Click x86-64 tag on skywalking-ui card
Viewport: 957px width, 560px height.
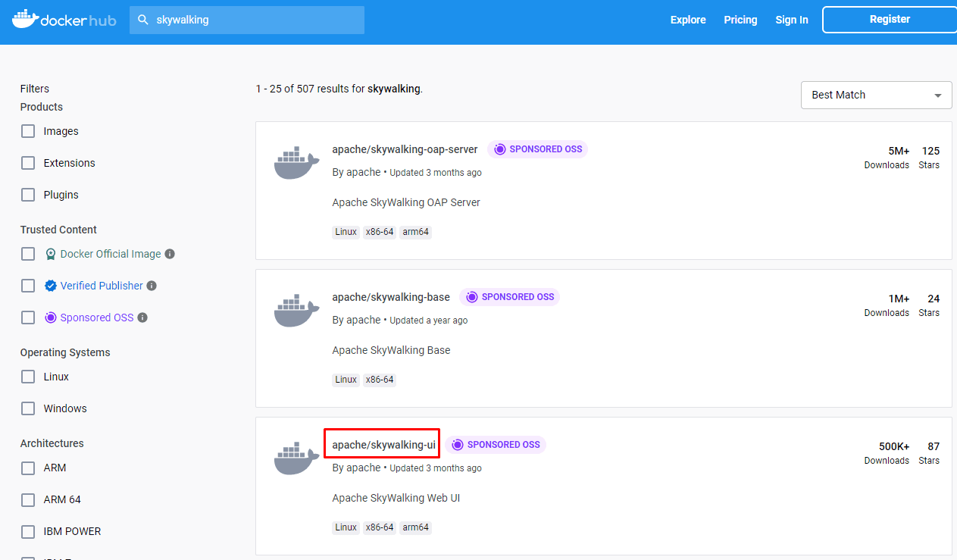[380, 527]
